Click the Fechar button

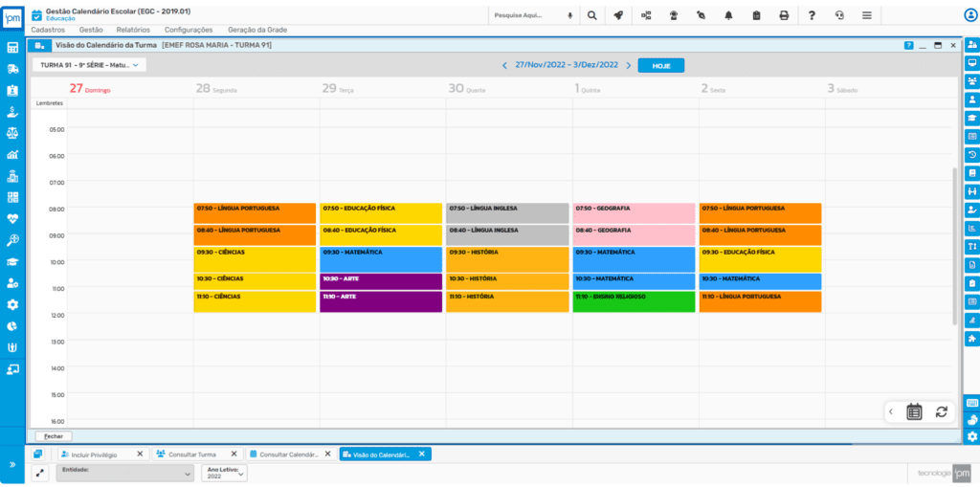(x=54, y=436)
